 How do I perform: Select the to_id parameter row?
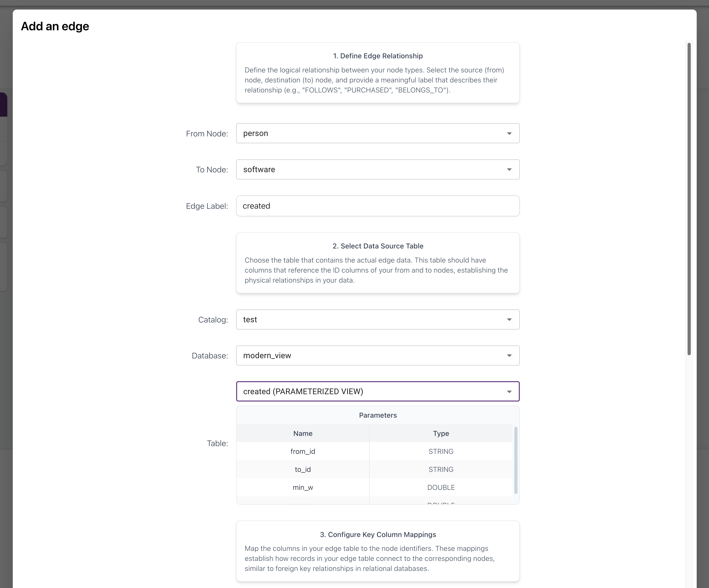click(303, 469)
